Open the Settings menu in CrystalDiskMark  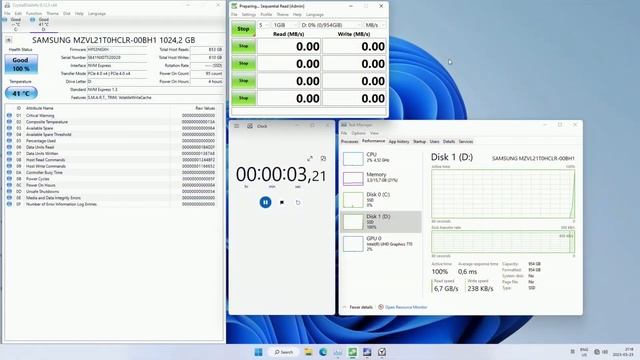249,14
